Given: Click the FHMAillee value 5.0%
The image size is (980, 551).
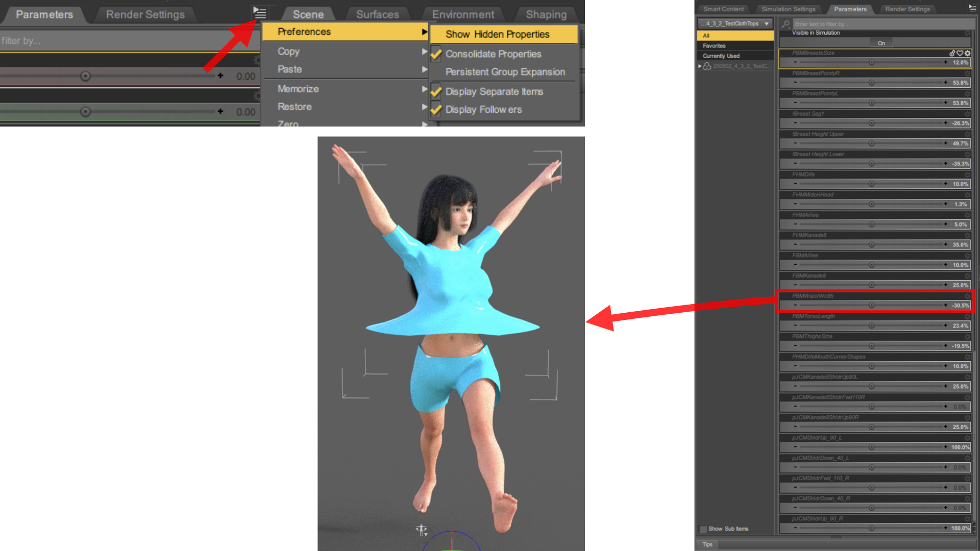Looking at the screenshot, I should (x=960, y=224).
